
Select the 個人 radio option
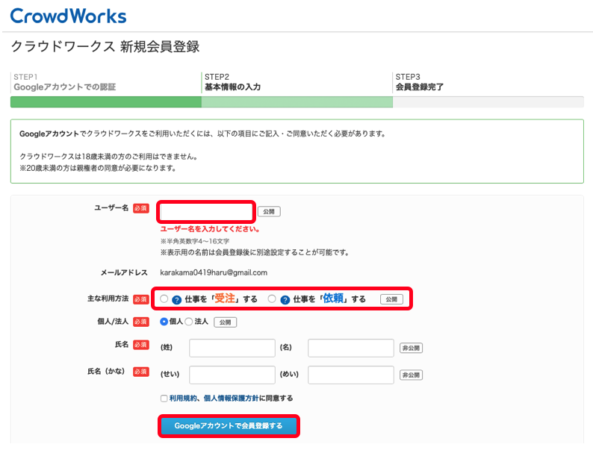pyautogui.click(x=164, y=322)
